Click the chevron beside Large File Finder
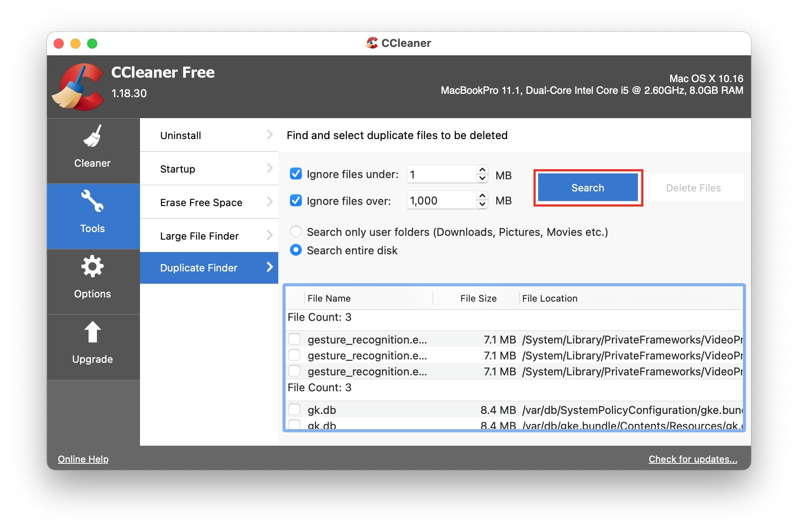 click(x=269, y=235)
